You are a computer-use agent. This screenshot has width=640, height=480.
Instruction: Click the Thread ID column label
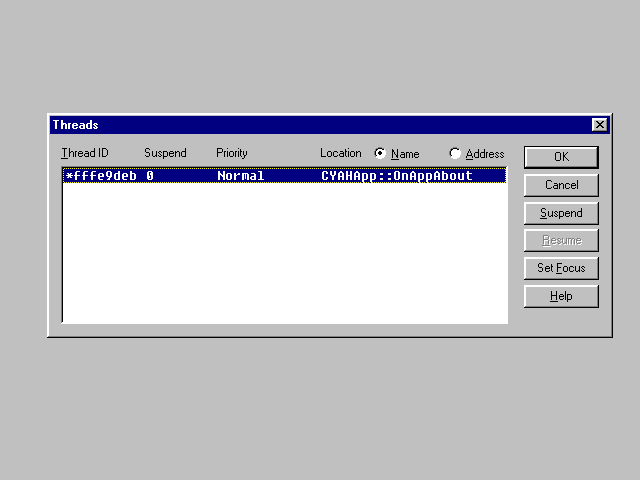[x=85, y=153]
